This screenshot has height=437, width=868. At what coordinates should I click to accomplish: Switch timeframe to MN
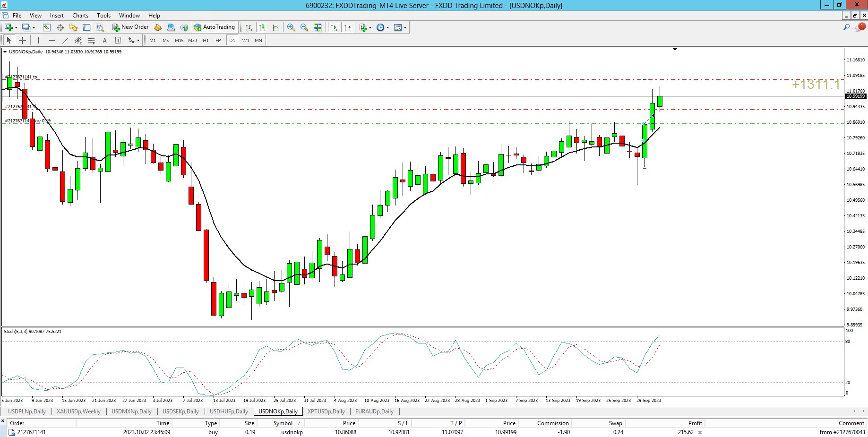point(258,40)
